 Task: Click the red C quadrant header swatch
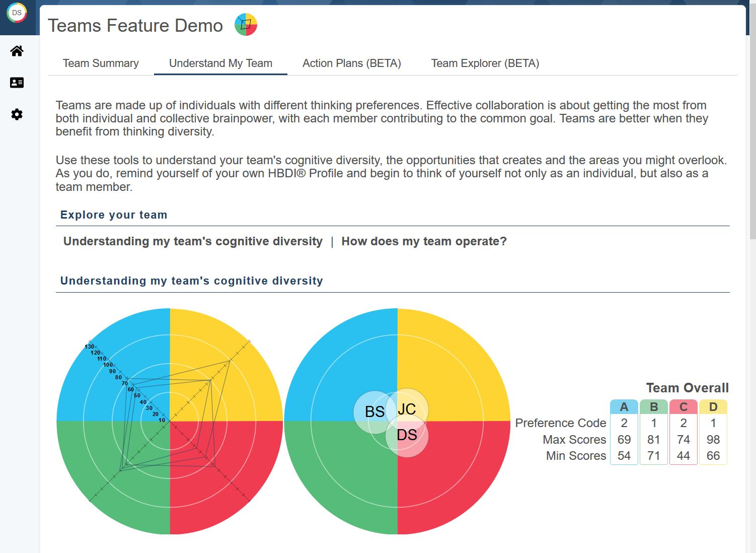pos(683,407)
